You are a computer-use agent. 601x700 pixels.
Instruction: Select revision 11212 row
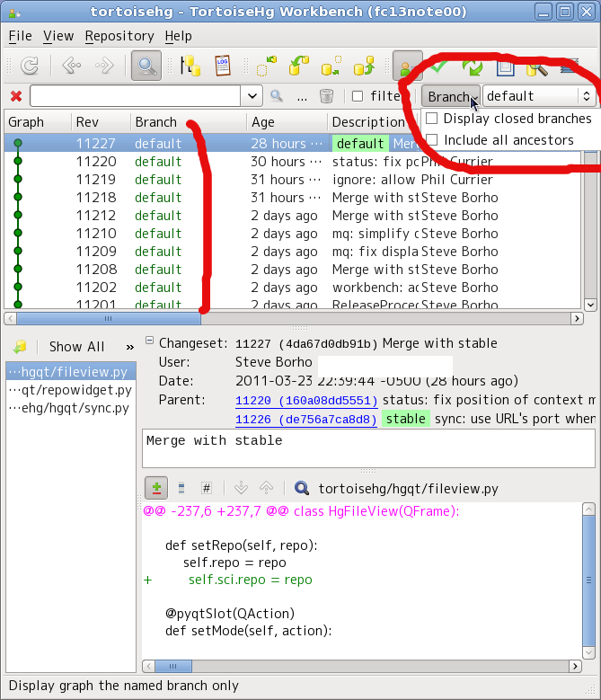tap(292, 216)
